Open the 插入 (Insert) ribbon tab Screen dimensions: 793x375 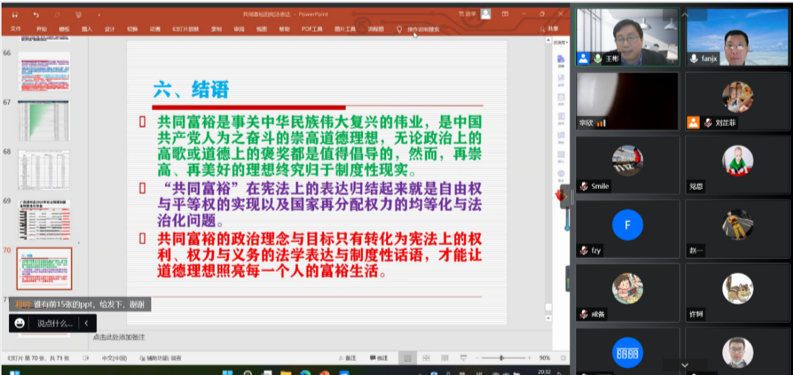(x=86, y=29)
